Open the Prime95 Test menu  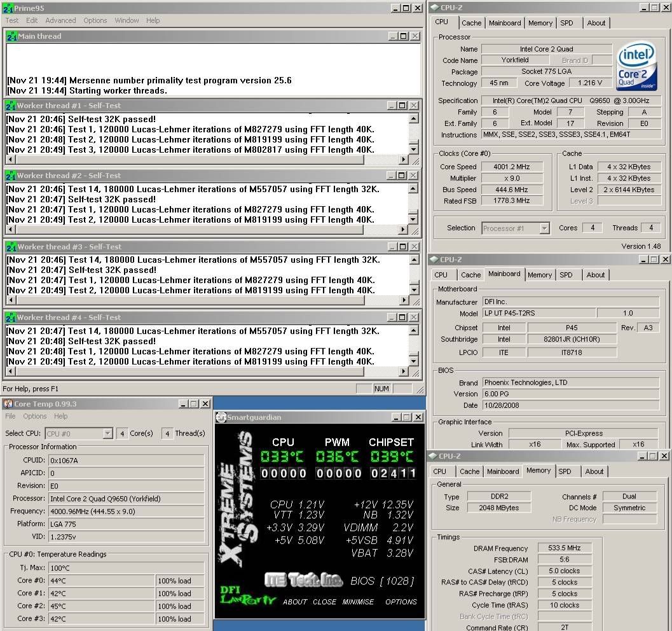pos(11,20)
